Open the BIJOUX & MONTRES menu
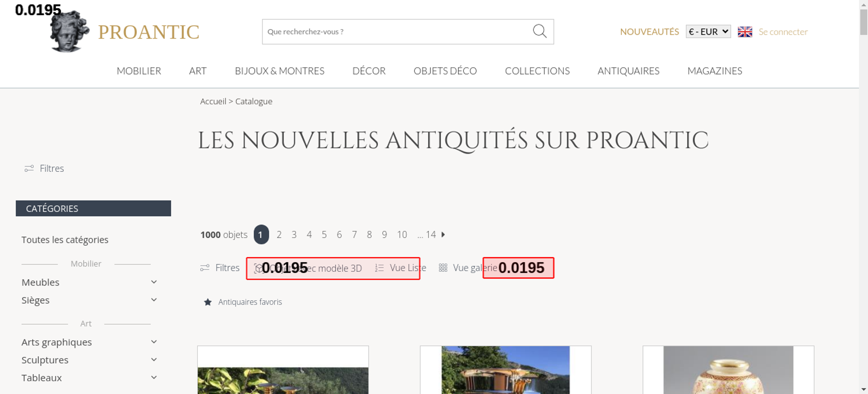868x394 pixels. pyautogui.click(x=279, y=71)
